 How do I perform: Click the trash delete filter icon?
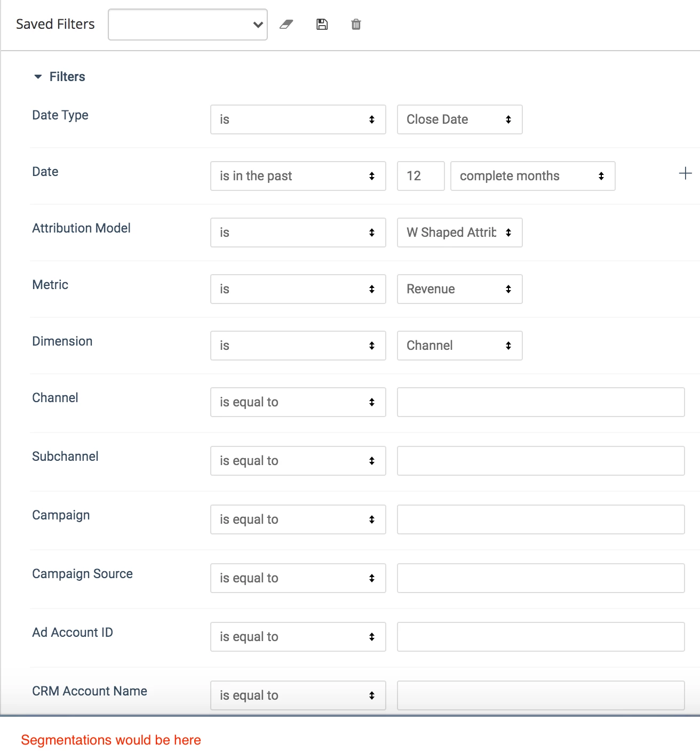356,24
